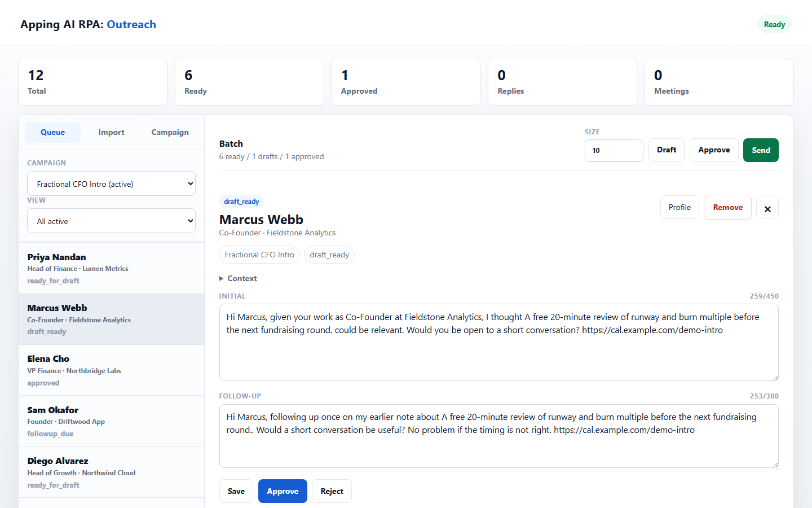
Task: Click the batch Approve button
Action: 714,150
